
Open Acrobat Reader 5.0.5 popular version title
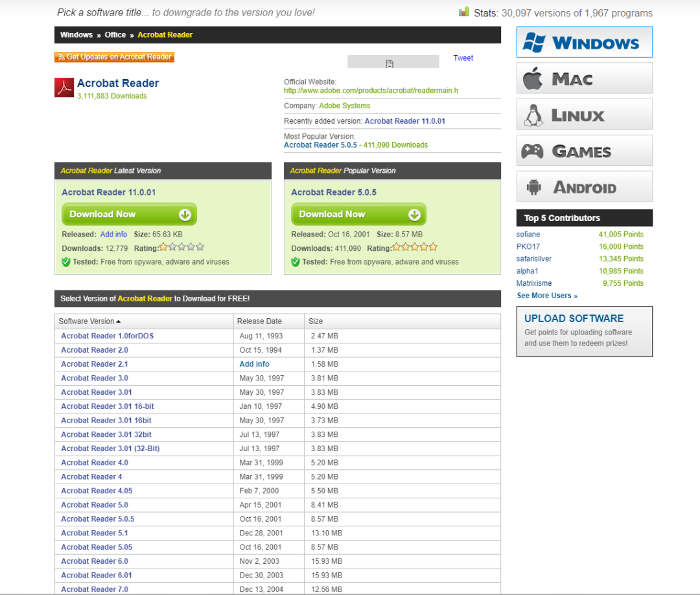(x=334, y=192)
